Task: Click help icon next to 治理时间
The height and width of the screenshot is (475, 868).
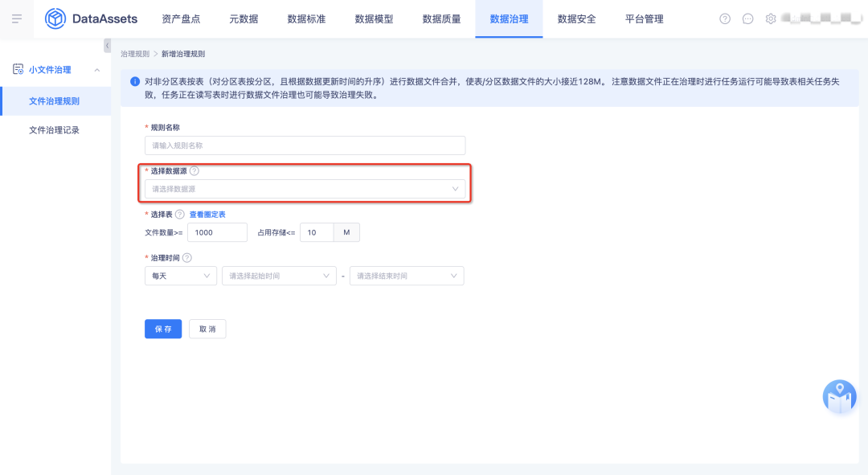Action: (187, 257)
